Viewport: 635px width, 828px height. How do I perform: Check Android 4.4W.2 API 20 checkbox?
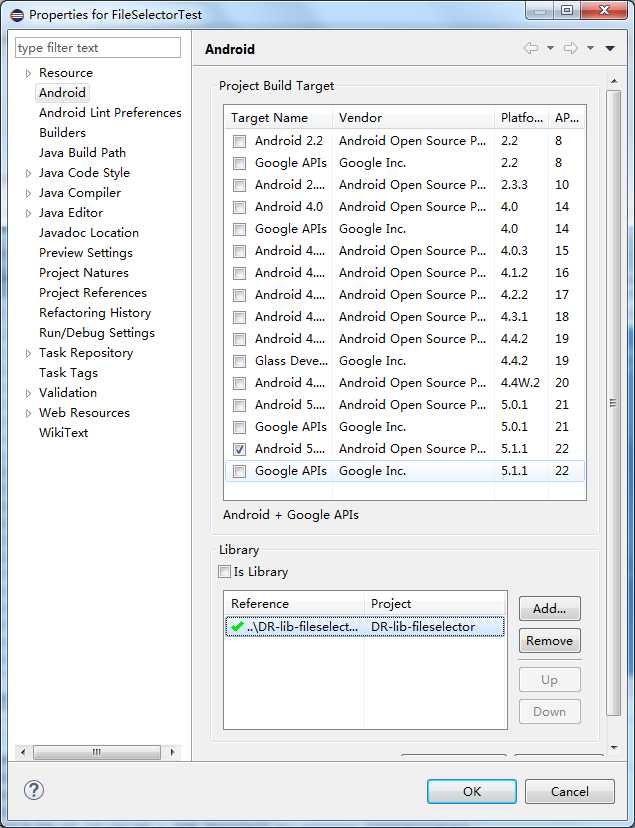239,383
